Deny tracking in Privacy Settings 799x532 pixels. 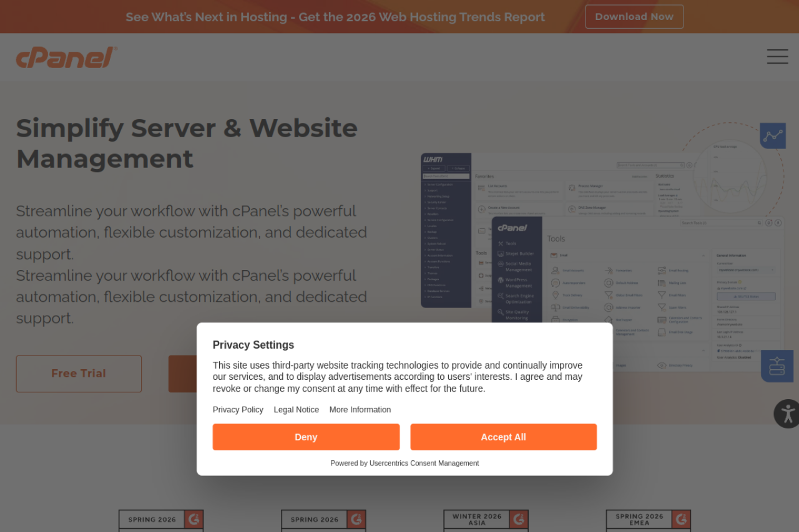[306, 437]
